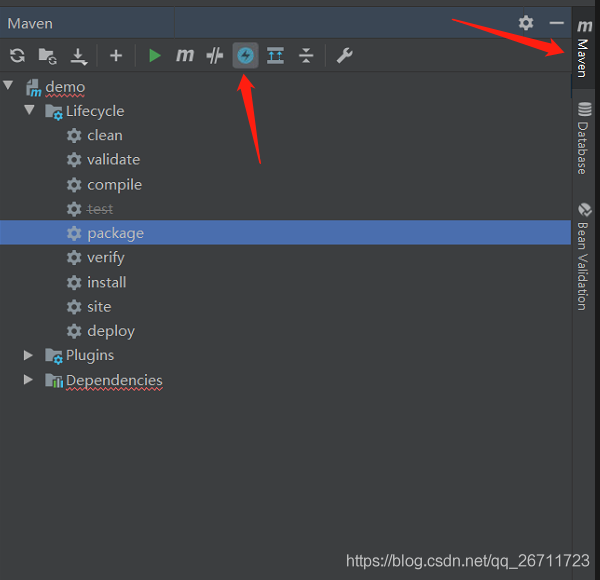Open Maven panel gear options
The image size is (600, 580).
tap(526, 23)
